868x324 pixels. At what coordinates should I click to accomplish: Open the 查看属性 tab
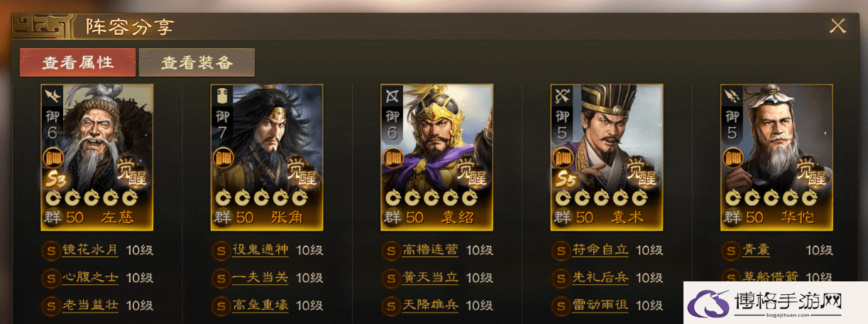click(77, 63)
